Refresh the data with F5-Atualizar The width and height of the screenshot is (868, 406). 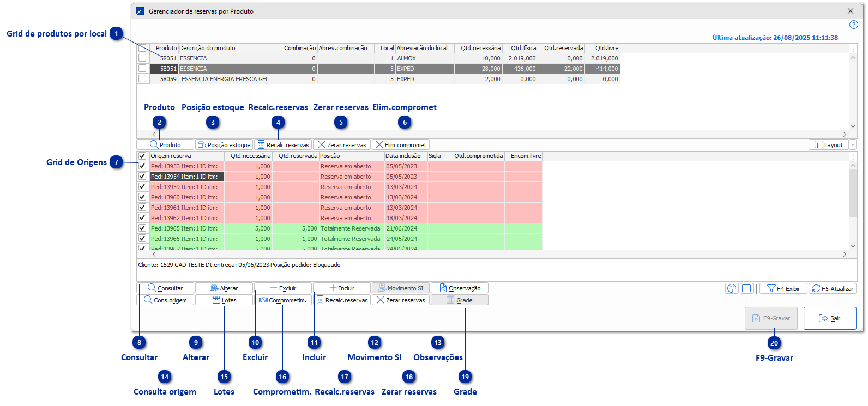(x=833, y=289)
